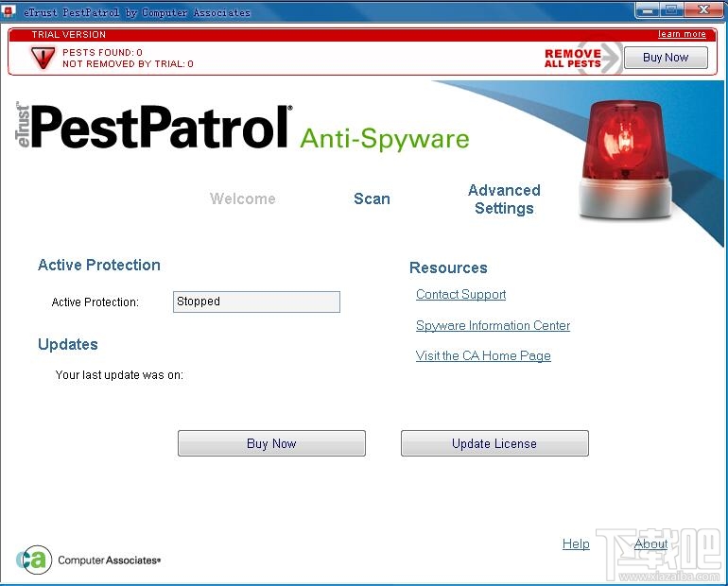
Task: Open the About link
Action: (x=650, y=543)
